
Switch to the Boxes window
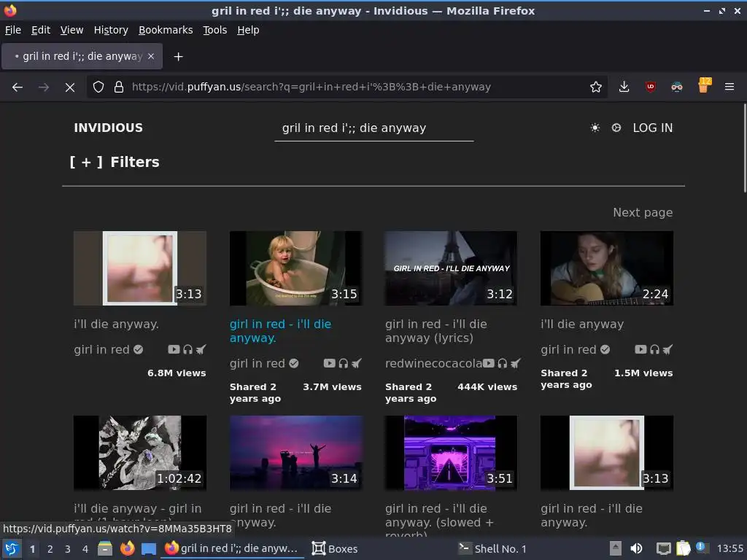334,548
